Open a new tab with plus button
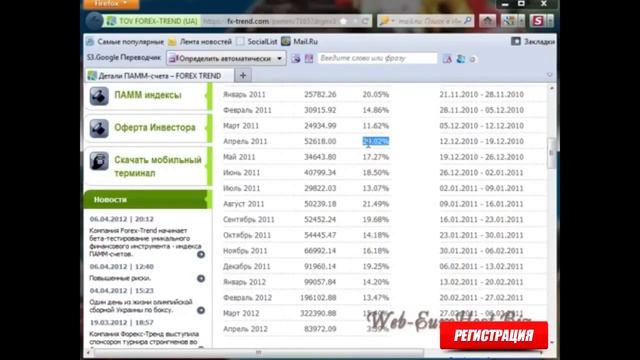Screen dimensions: 640x360 pos(243,76)
